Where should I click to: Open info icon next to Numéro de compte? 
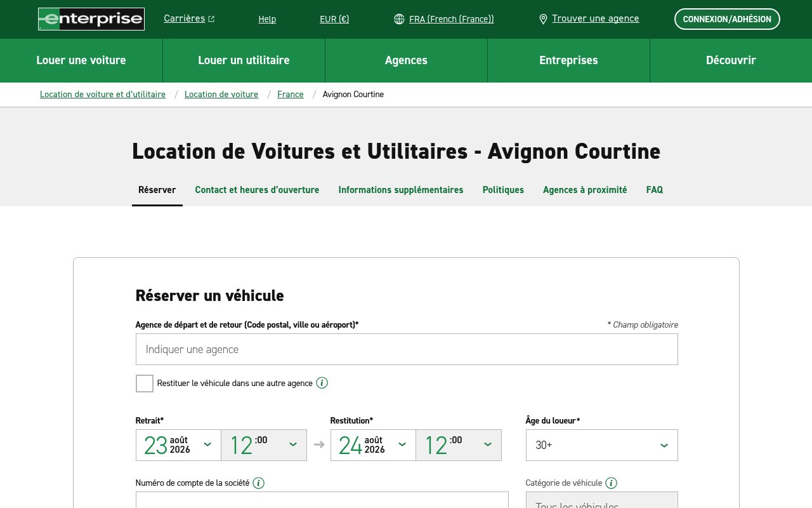(x=258, y=483)
